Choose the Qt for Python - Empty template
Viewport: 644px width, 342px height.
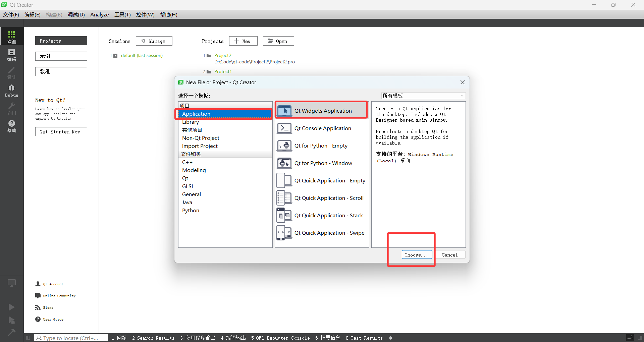[x=322, y=146]
